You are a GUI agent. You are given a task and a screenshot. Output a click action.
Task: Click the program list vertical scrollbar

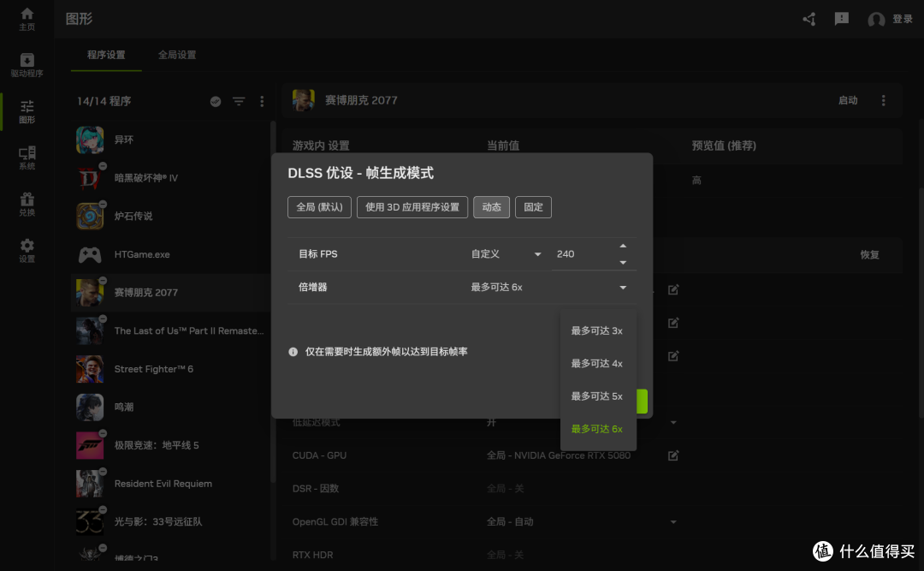click(x=272, y=300)
